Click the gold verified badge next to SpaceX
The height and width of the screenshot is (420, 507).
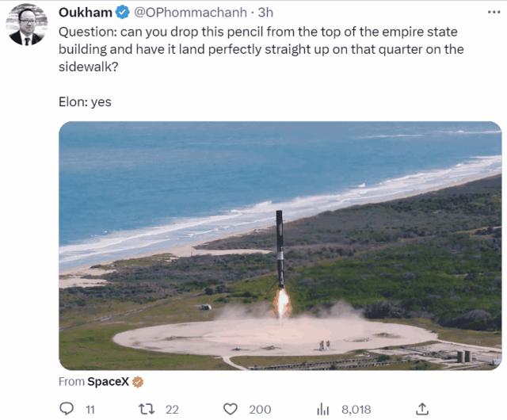(x=138, y=382)
